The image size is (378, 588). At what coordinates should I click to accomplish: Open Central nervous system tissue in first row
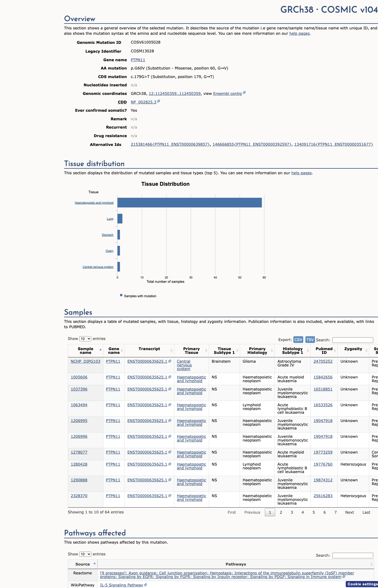[184, 365]
